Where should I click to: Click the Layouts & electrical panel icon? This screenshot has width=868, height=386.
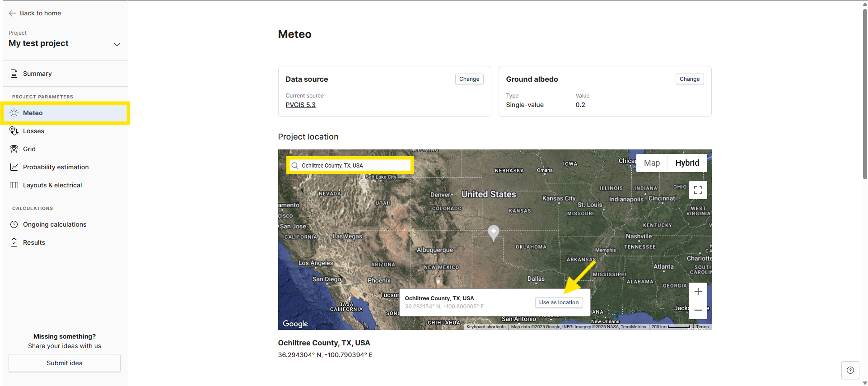pos(14,185)
